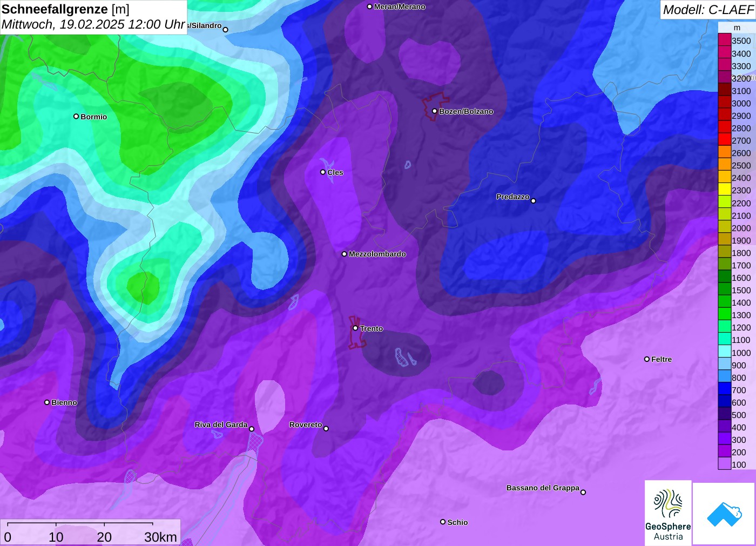756x546 pixels.
Task: Click the 3500 m legend color swatch
Action: pos(725,41)
